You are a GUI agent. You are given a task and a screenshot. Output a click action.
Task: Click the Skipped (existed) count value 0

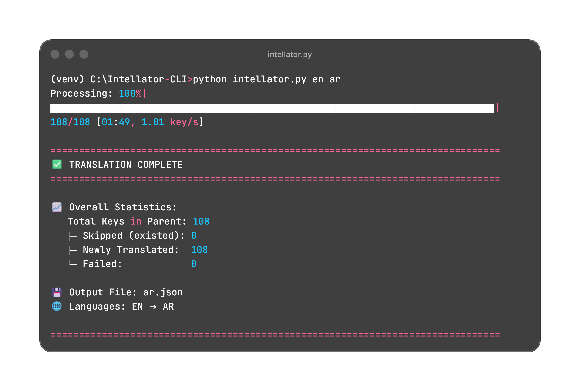pos(194,235)
